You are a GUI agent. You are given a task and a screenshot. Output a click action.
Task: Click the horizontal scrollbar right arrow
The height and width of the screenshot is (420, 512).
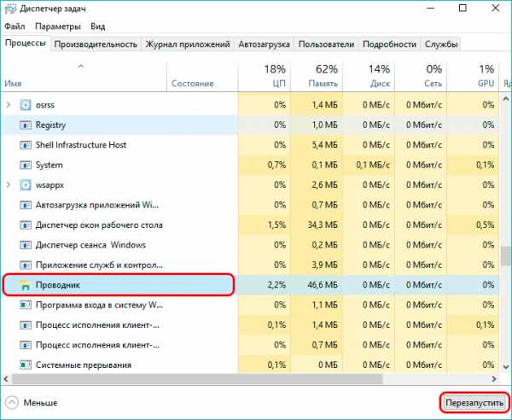click(x=494, y=379)
